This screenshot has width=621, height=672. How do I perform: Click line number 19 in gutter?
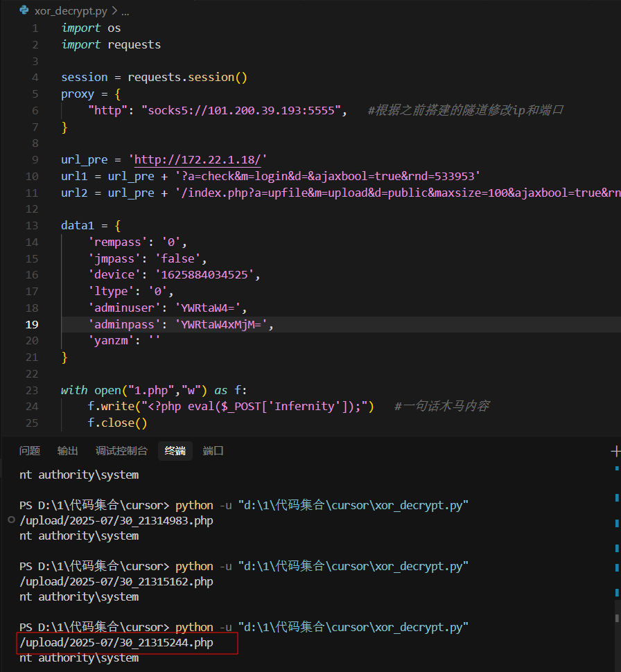[32, 324]
